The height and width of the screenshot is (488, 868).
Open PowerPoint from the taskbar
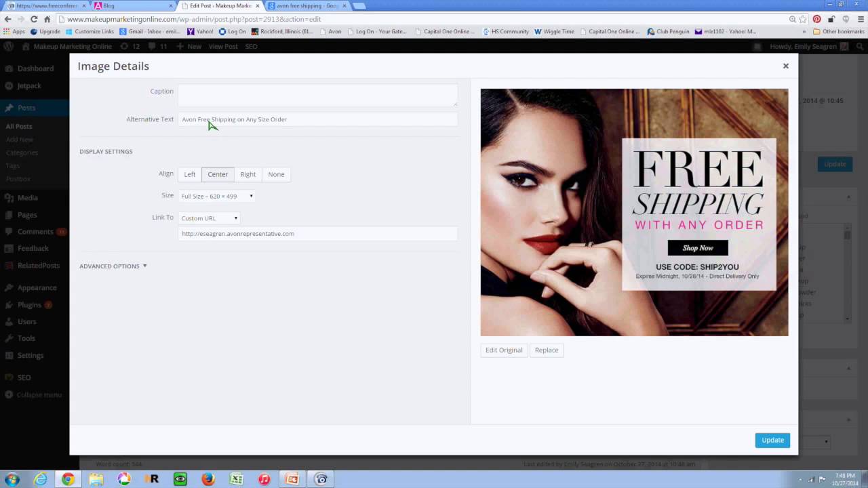292,479
